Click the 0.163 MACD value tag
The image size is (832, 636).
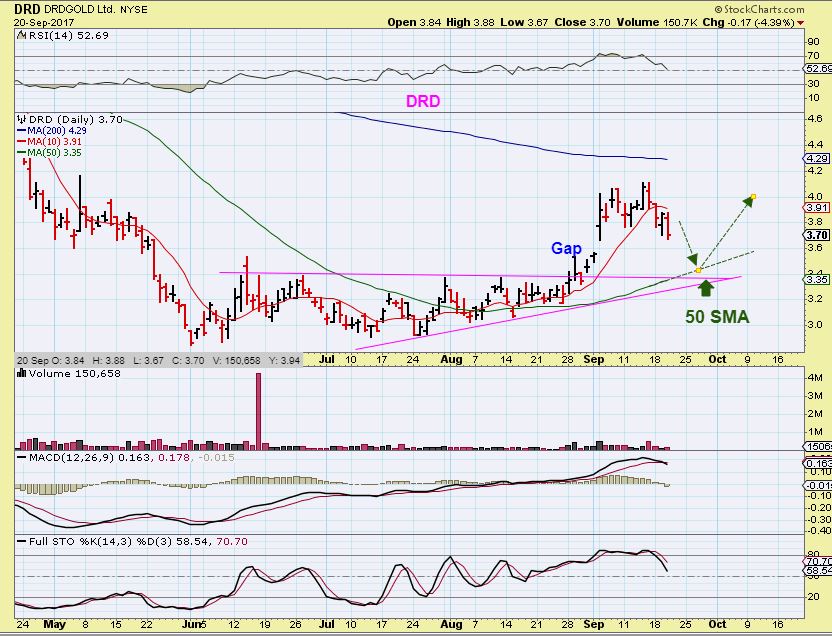pos(818,463)
